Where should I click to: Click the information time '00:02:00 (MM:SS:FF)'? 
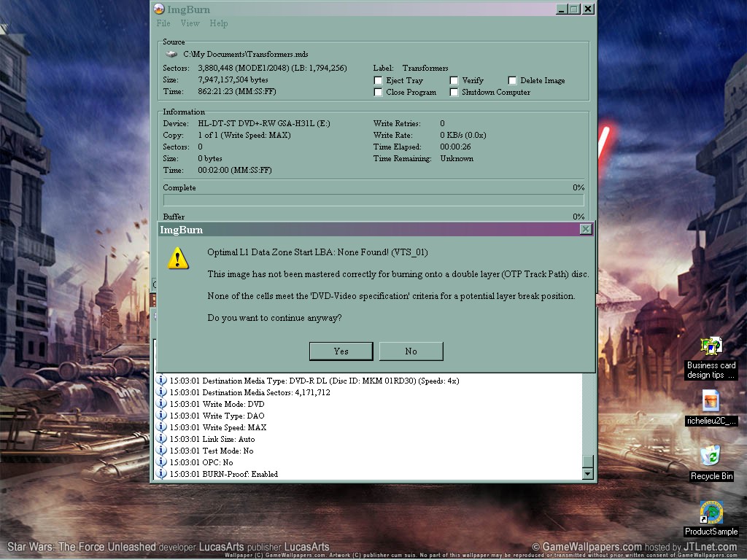235,170
